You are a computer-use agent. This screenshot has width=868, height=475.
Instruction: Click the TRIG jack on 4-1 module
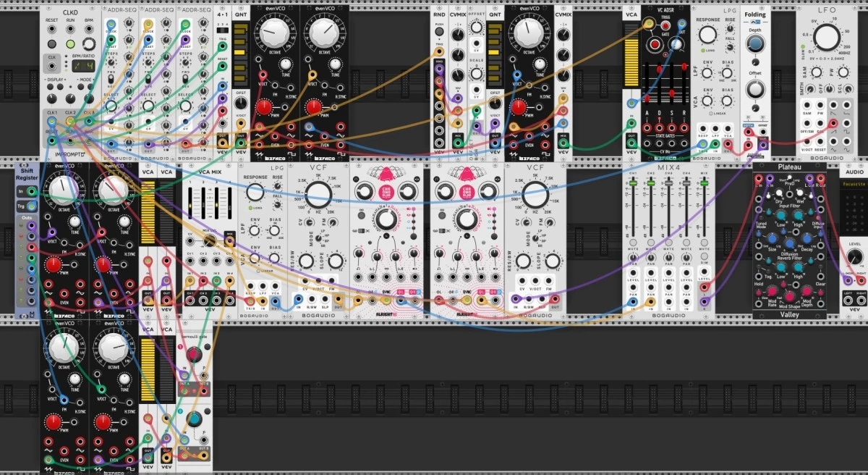tap(222, 46)
